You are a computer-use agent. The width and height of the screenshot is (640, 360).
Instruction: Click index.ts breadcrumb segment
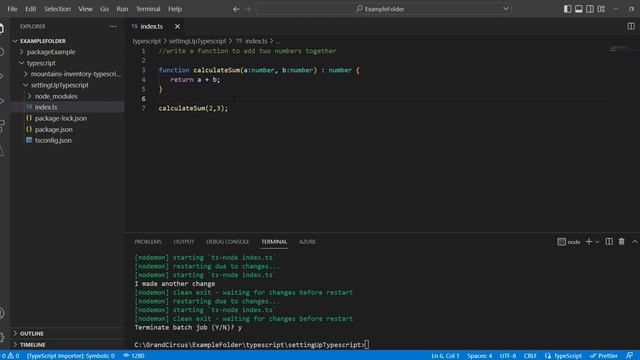pyautogui.click(x=256, y=41)
